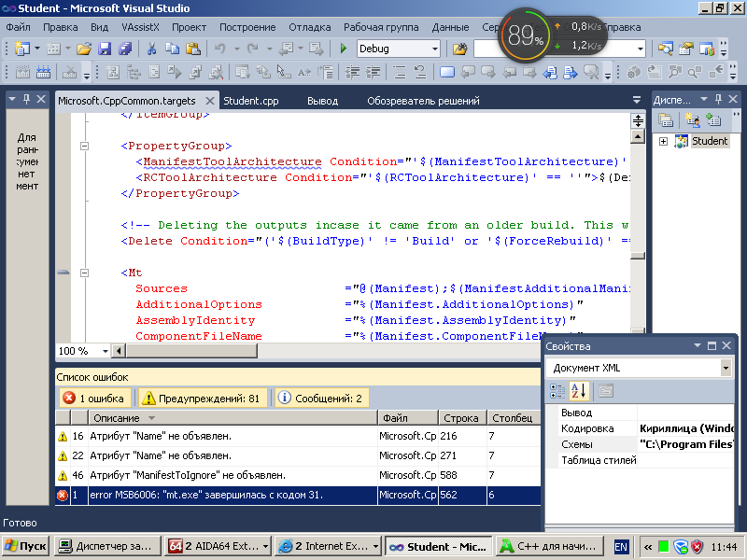Click the Open File folder icon

83,49
